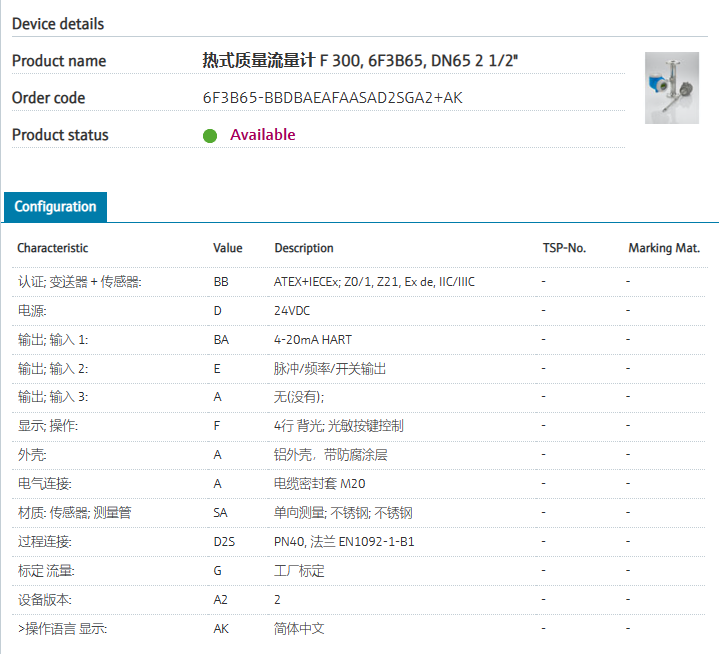Select the 电源 characteristic row label
Image resolution: width=719 pixels, height=654 pixels.
point(34,311)
